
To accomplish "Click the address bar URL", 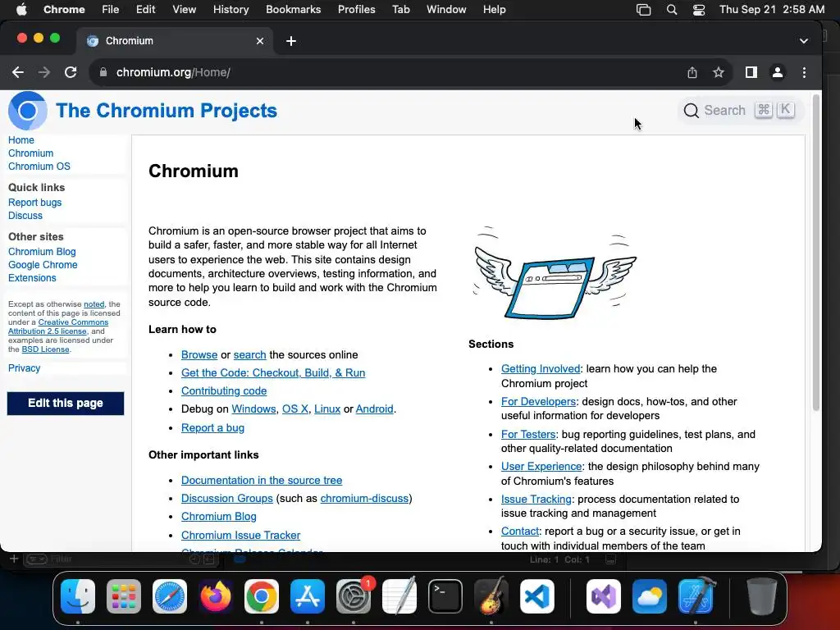I will coord(173,72).
